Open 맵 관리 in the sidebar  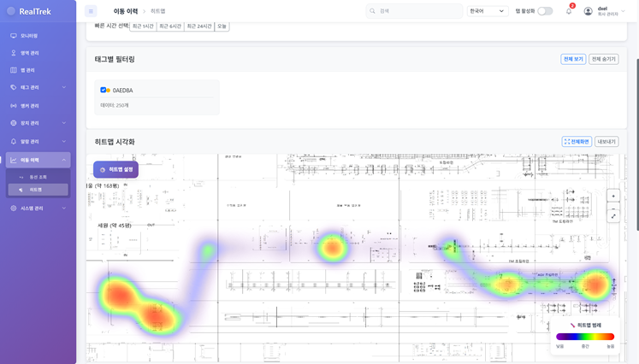(x=28, y=70)
